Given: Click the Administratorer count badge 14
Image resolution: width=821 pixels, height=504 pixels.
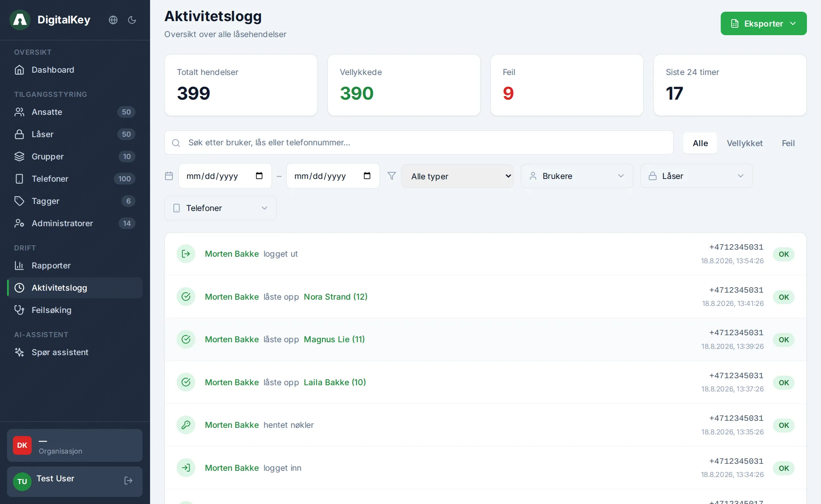Looking at the screenshot, I should pos(127,223).
